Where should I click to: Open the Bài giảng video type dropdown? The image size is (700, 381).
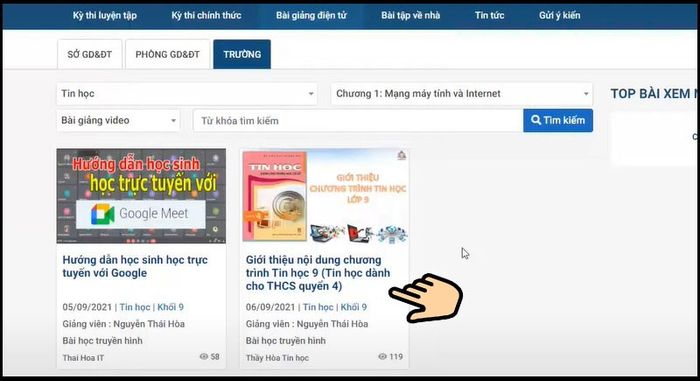point(118,121)
